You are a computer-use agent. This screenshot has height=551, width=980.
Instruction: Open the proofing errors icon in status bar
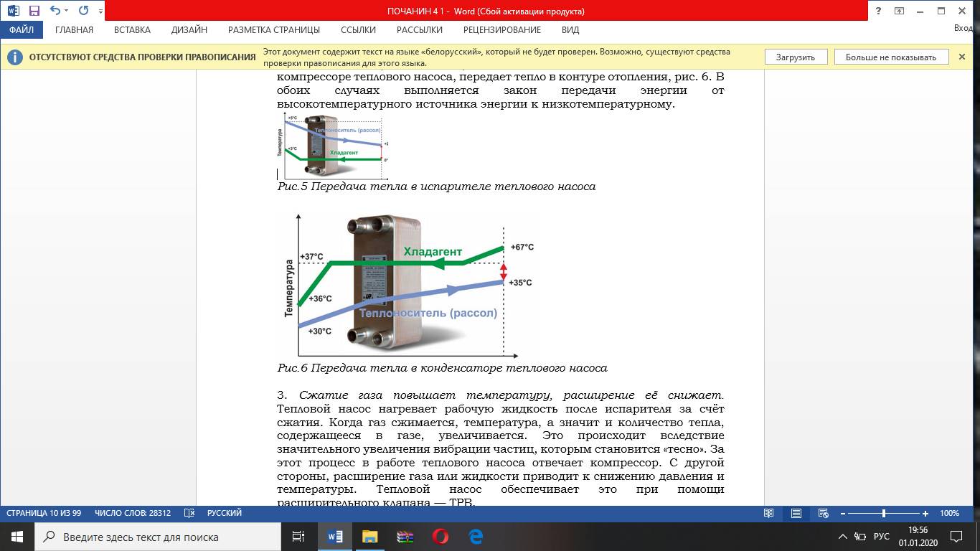189,513
